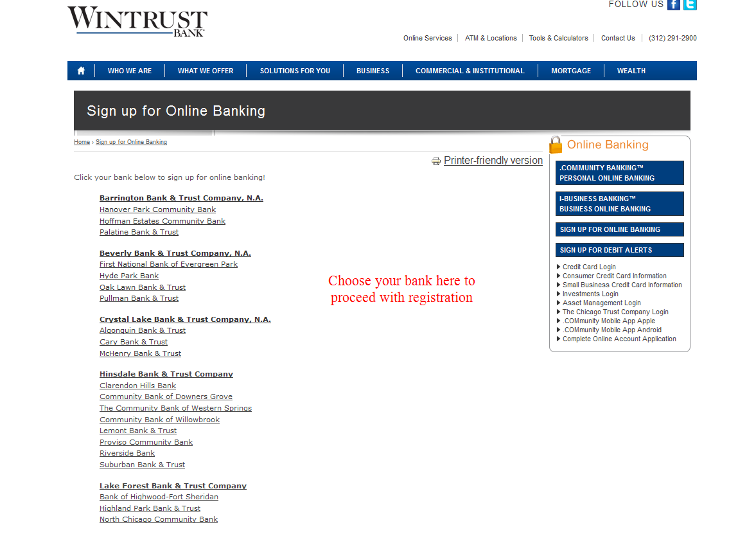
Task: Open ATM & Locations link
Action: pos(491,38)
